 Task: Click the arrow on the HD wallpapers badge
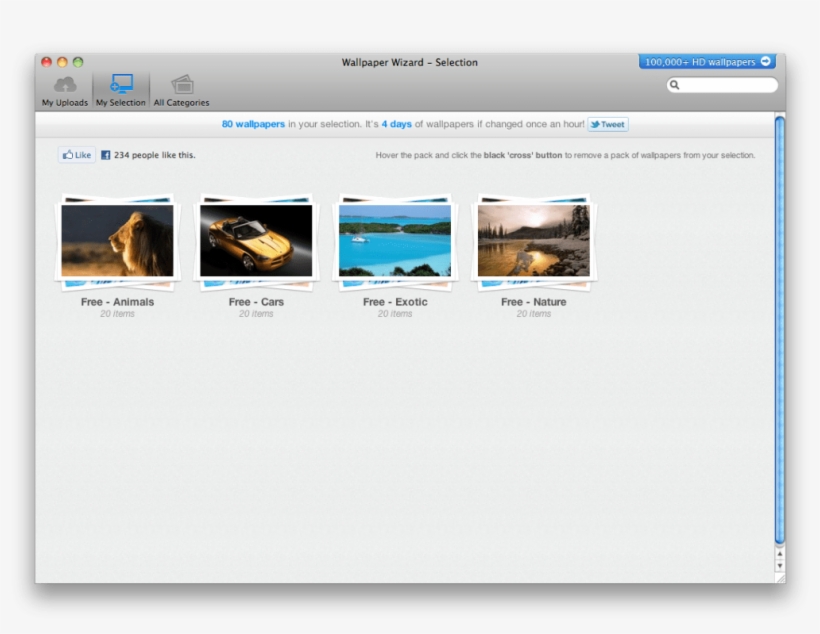(x=765, y=61)
